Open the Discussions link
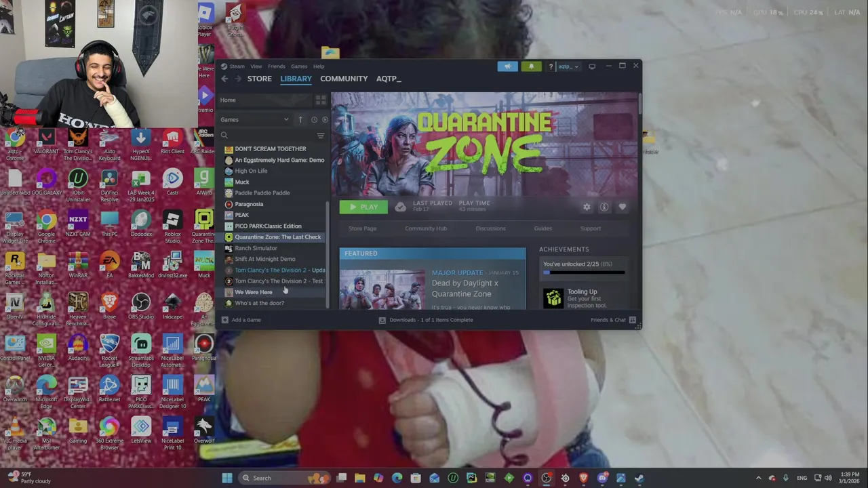 tap(490, 228)
